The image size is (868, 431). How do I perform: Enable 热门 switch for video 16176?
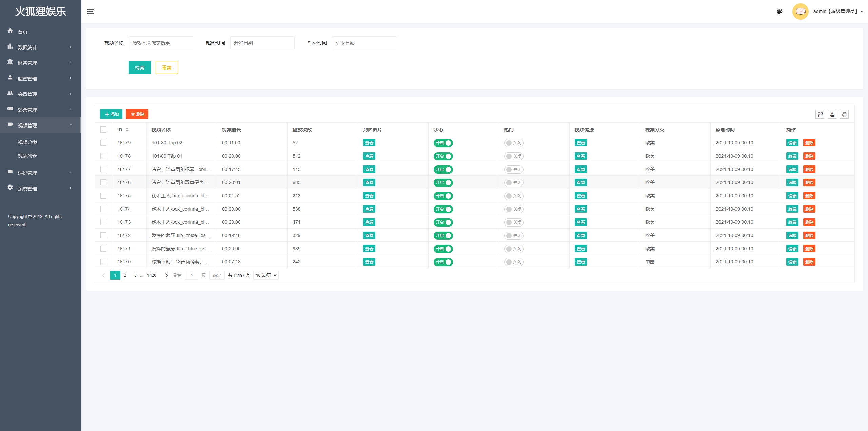[x=513, y=183]
